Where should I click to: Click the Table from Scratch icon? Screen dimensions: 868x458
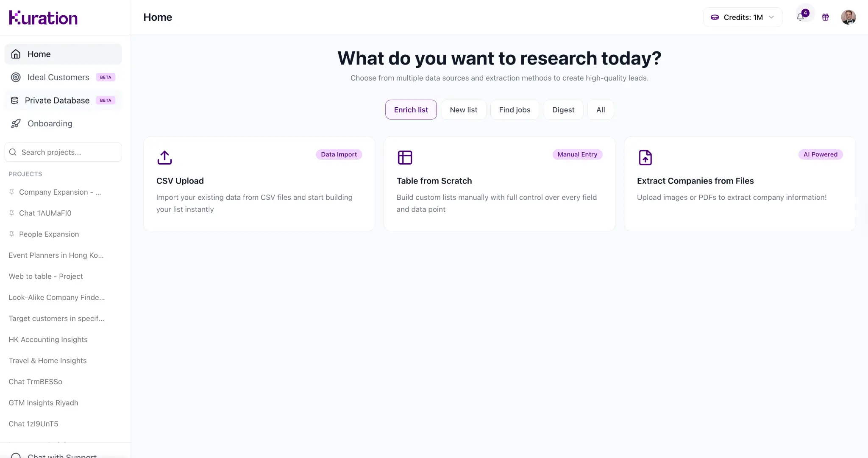[x=405, y=157]
